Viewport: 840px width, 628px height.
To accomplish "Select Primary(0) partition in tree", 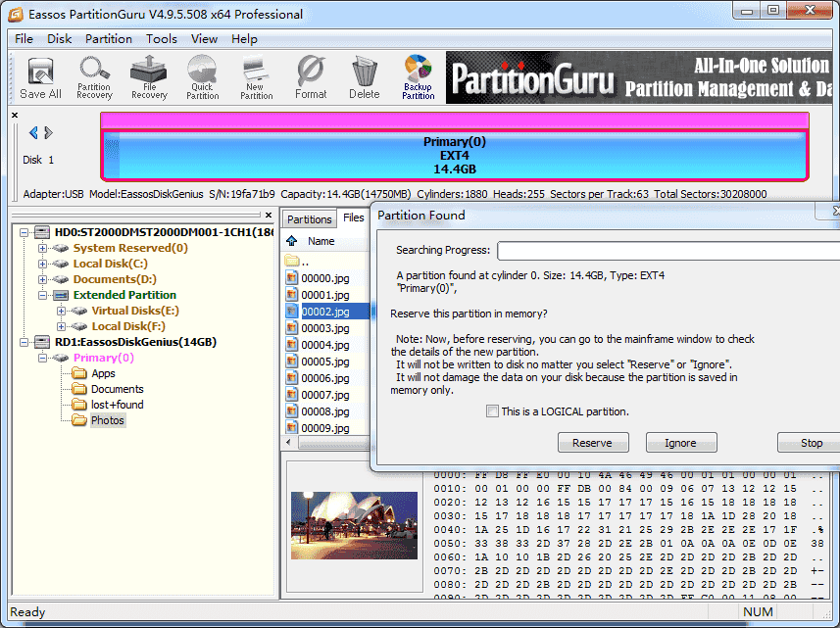I will [103, 358].
